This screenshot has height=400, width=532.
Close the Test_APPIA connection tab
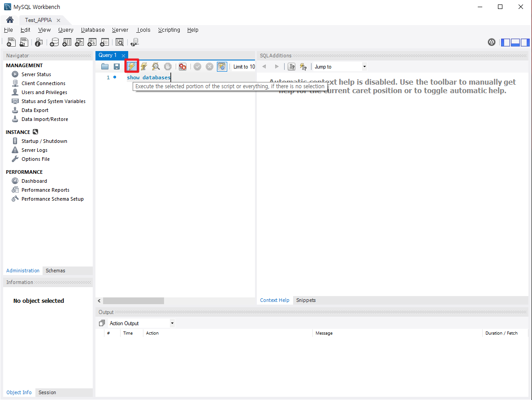[x=58, y=20]
